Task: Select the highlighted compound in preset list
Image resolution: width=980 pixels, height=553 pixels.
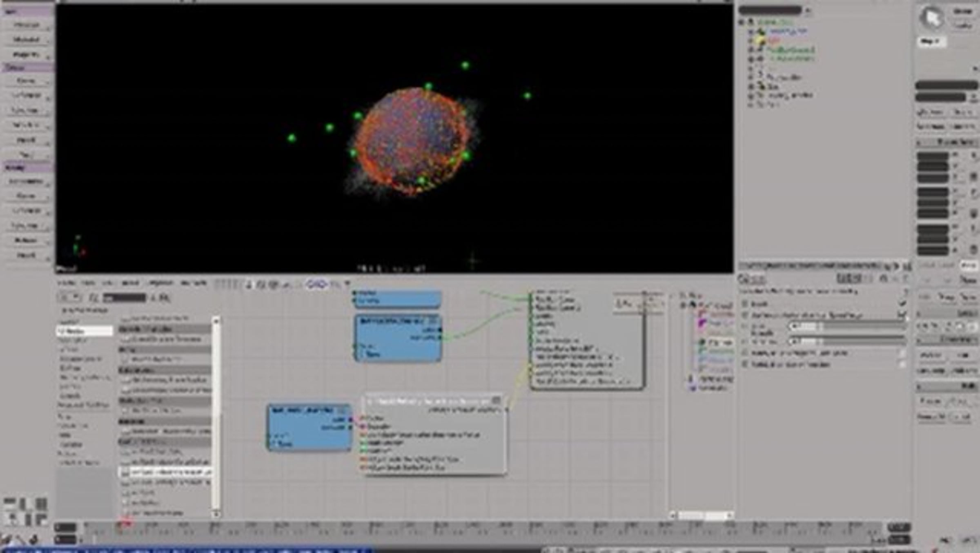Action: 167,473
